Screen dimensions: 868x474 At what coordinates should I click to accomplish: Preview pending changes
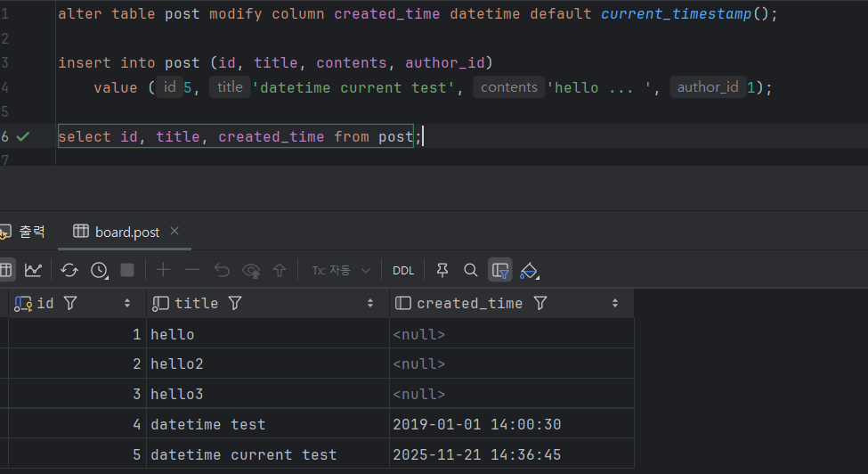[x=251, y=270]
